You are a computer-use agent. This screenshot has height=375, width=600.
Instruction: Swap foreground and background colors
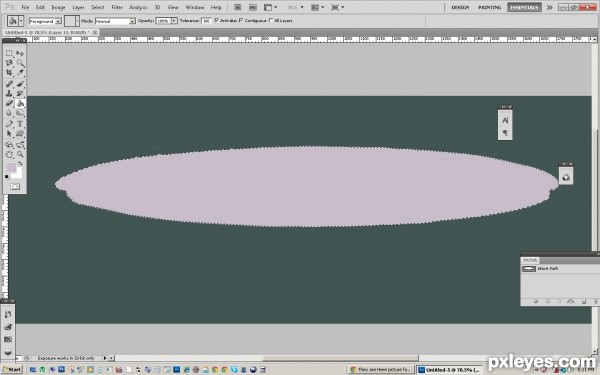(20, 164)
